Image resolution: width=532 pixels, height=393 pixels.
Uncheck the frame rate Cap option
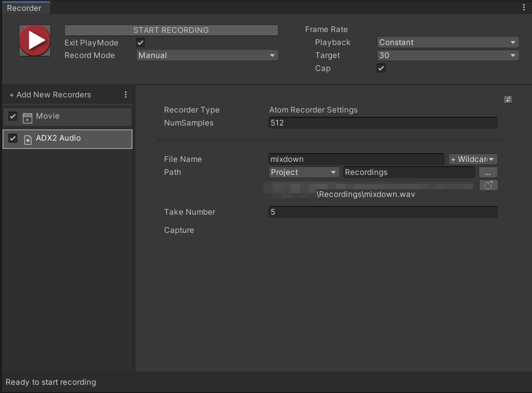381,68
